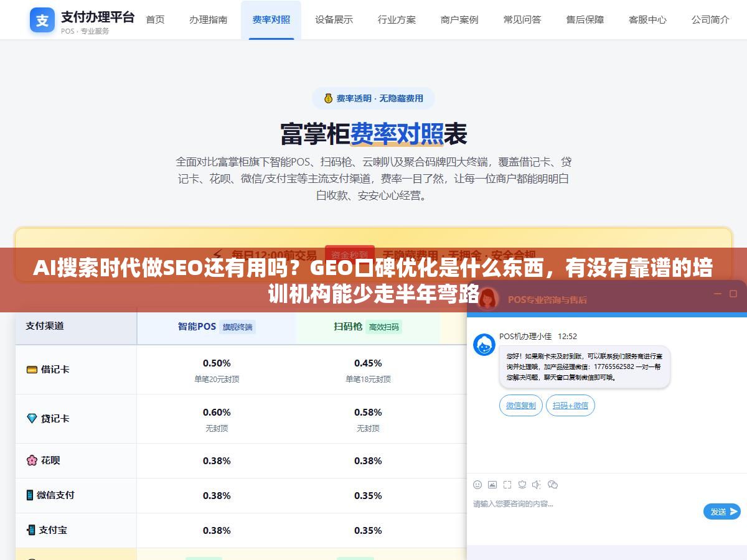Go to 首页 in the navigation
The height and width of the screenshot is (560, 747).
pyautogui.click(x=155, y=20)
